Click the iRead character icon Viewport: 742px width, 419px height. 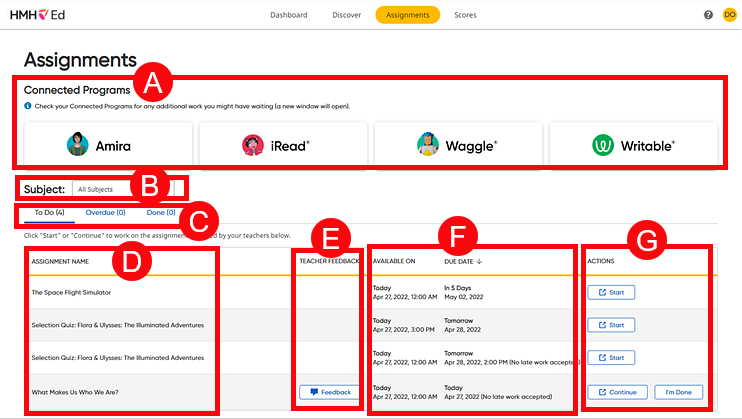[x=253, y=145]
